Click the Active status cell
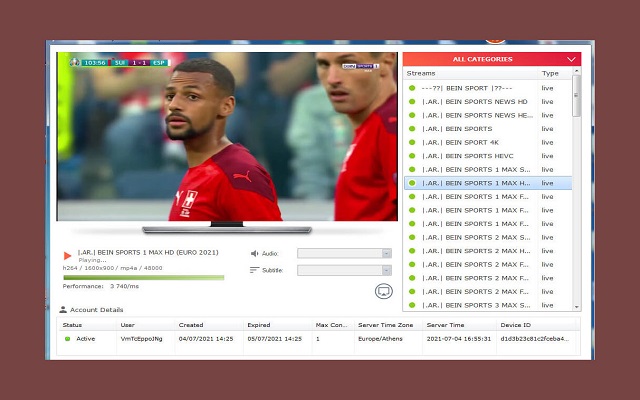This screenshot has height=400, width=640. tap(87, 339)
